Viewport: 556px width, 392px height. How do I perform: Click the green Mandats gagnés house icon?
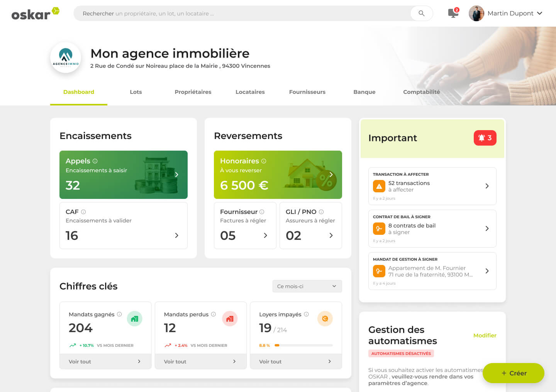134,319
